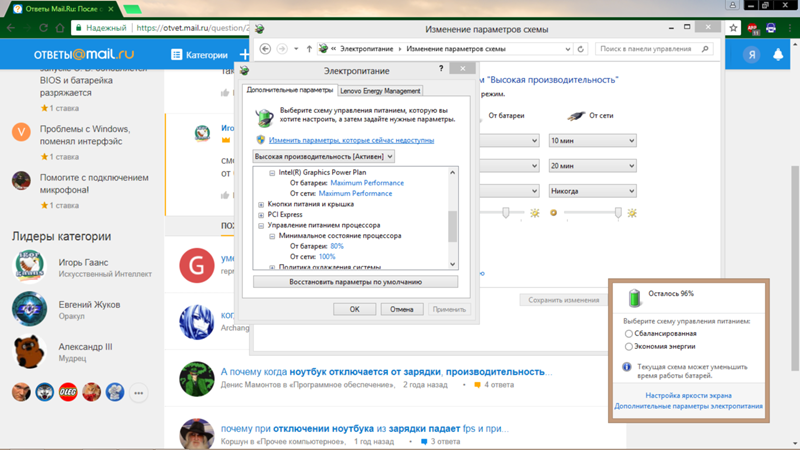Reload the page in Chrome
The height and width of the screenshot is (450, 800).
point(43,28)
